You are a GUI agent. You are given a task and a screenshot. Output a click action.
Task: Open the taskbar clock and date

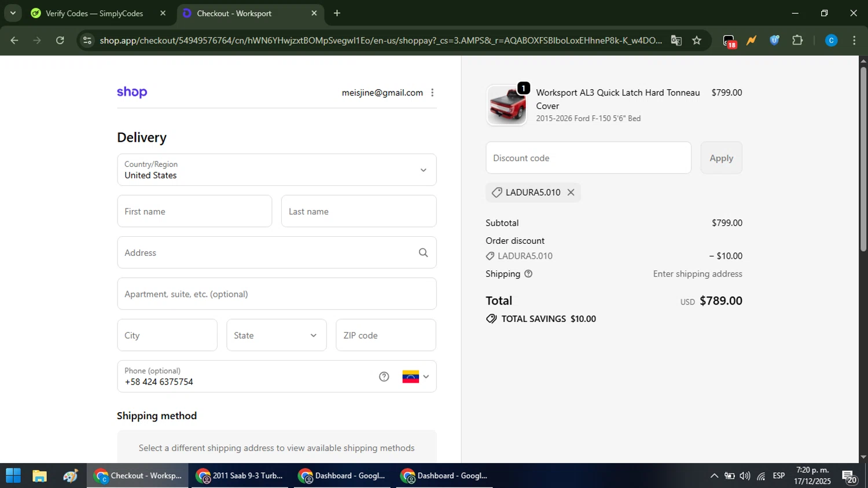pyautogui.click(x=812, y=476)
